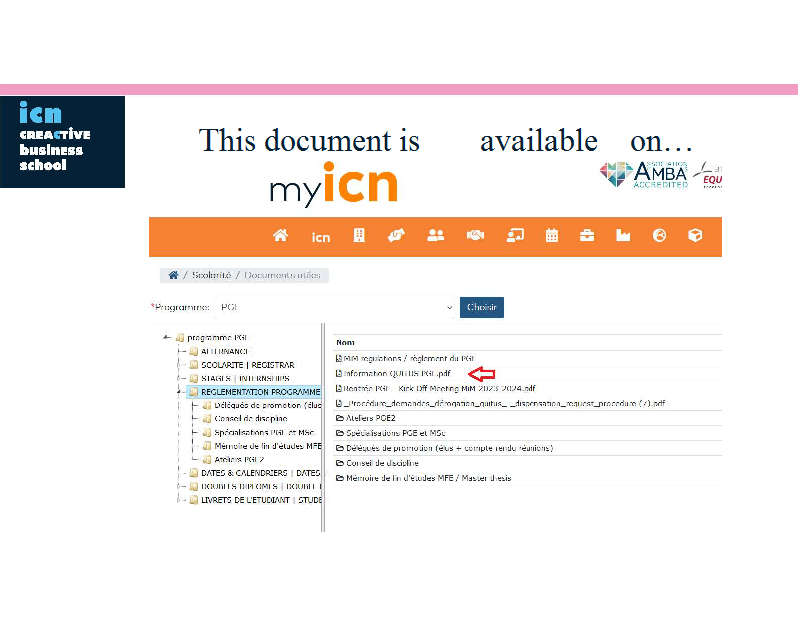Screen dimensions: 800x618
Task: Open the cube box icon in navbar
Action: click(695, 235)
